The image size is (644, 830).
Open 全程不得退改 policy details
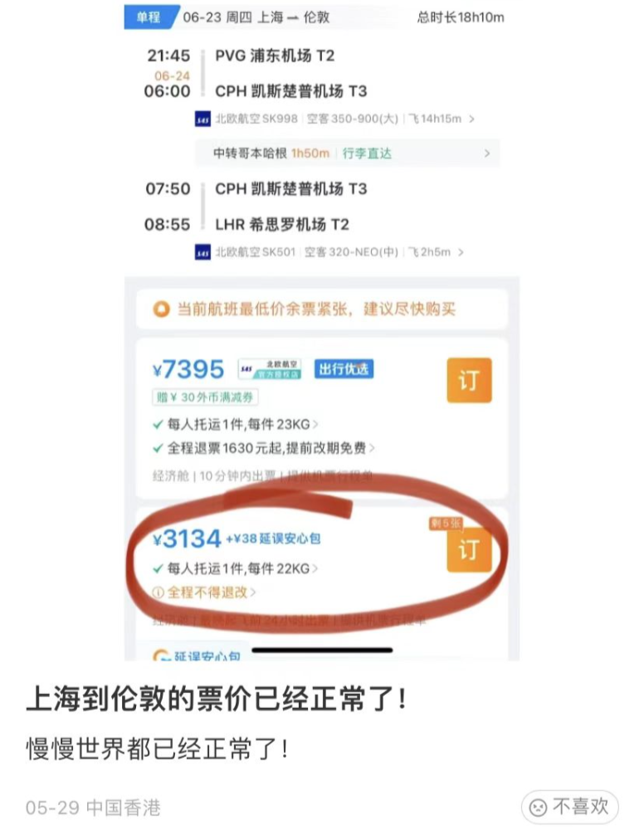point(204,593)
